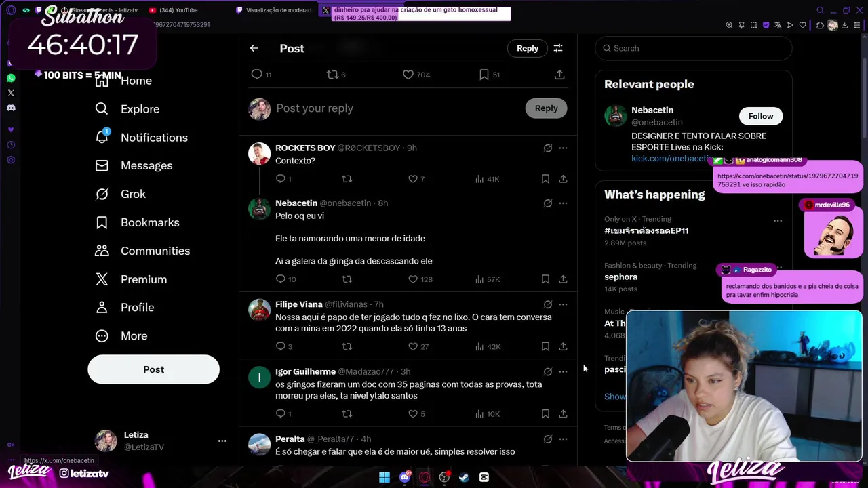Open Filipe Viana's profile name
The height and width of the screenshot is (488, 868).
coord(298,304)
